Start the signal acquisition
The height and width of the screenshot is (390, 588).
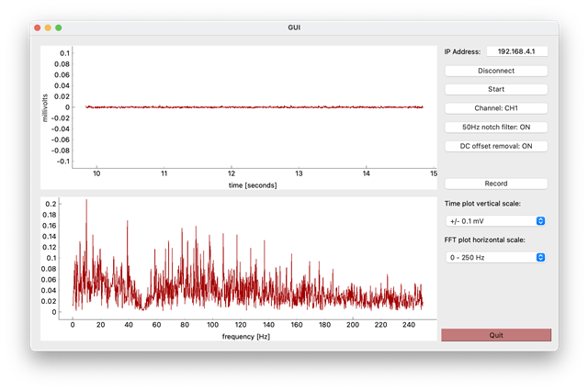point(496,89)
